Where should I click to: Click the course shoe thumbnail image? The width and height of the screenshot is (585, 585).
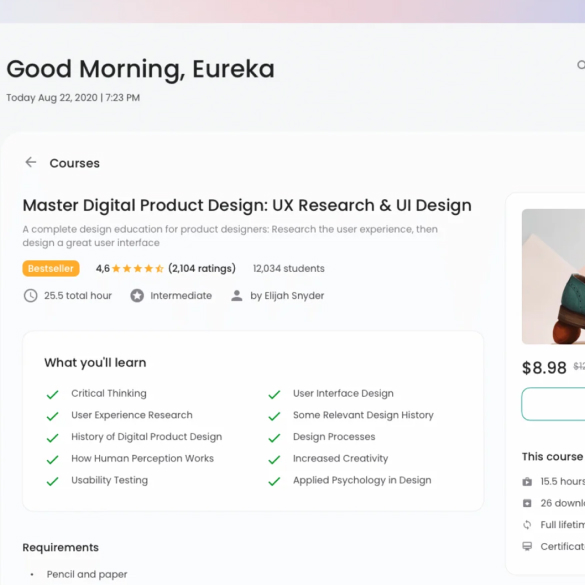(553, 276)
